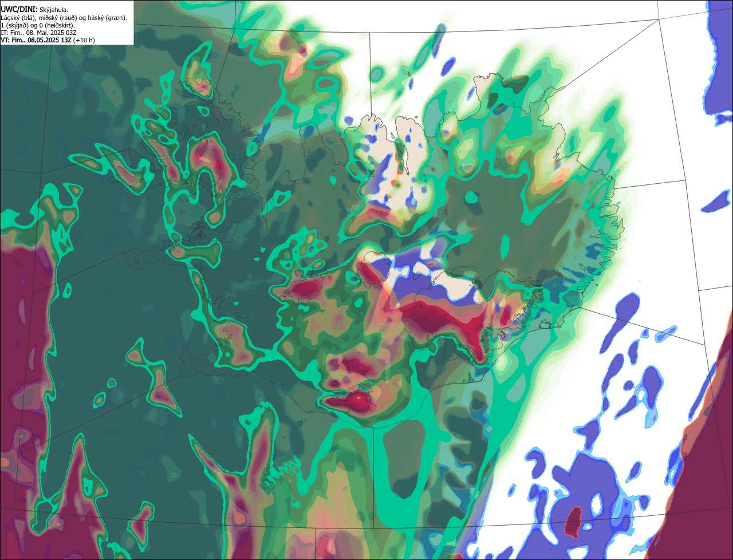This screenshot has width=733, height=560.
Task: Click the 'UWC/DINI:' model label
Action: pyautogui.click(x=19, y=10)
